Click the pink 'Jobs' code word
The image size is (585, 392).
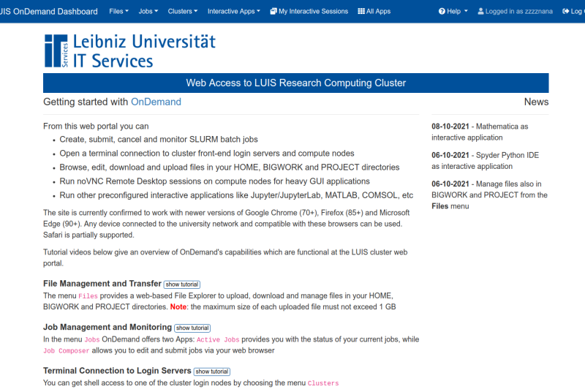92,340
